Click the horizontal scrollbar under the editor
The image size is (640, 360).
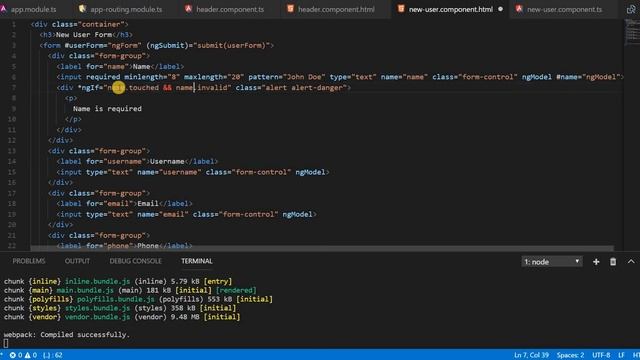coord(322,248)
